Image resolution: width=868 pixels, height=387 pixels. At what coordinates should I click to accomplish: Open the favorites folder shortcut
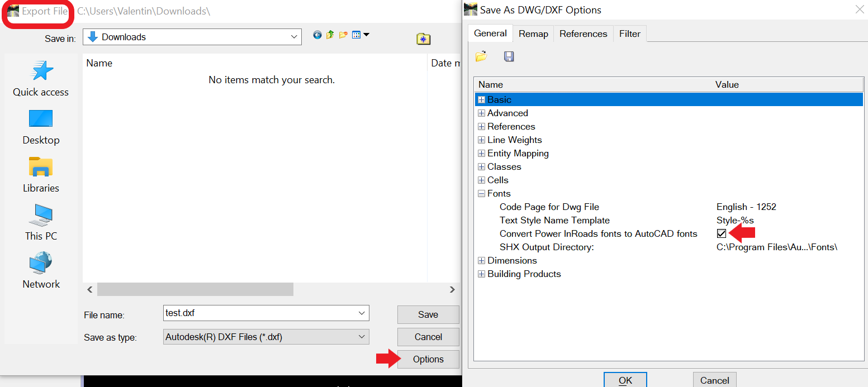pos(423,39)
